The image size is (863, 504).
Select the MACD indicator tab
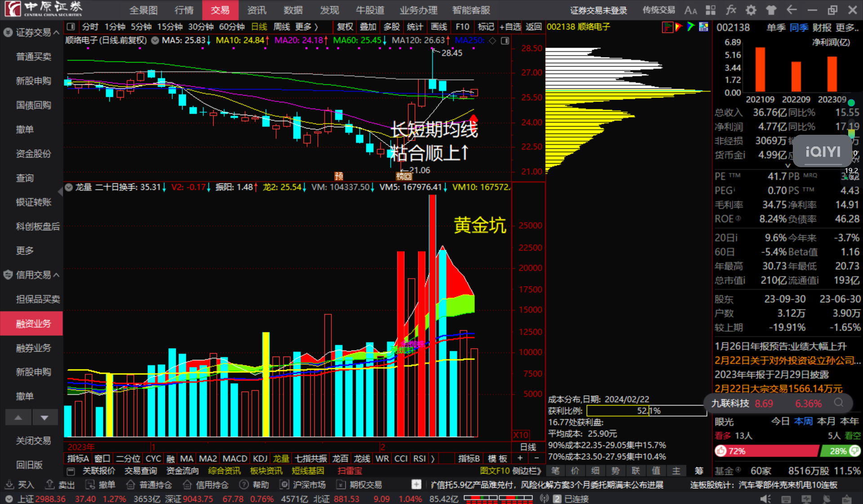click(235, 458)
